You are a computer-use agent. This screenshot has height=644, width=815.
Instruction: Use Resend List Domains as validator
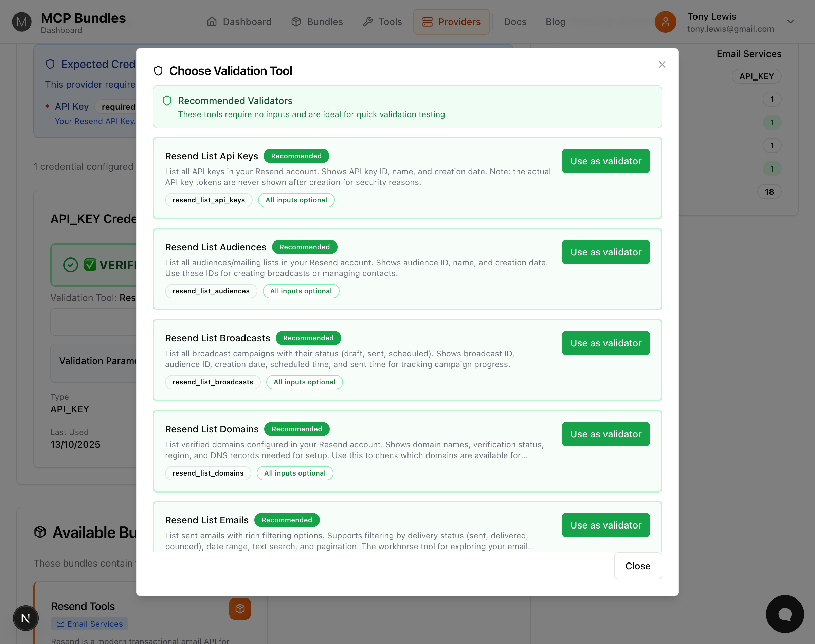[x=605, y=434]
